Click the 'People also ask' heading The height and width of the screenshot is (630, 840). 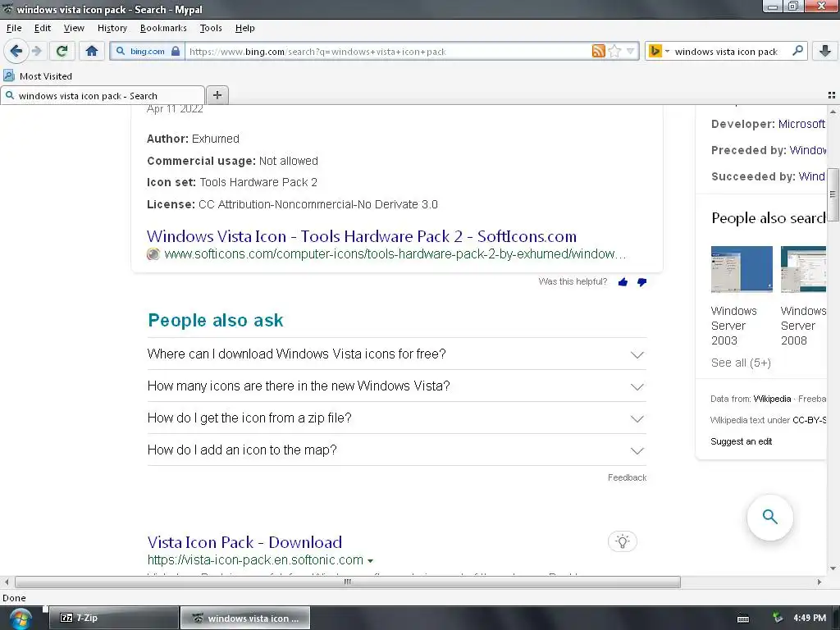[x=216, y=321]
